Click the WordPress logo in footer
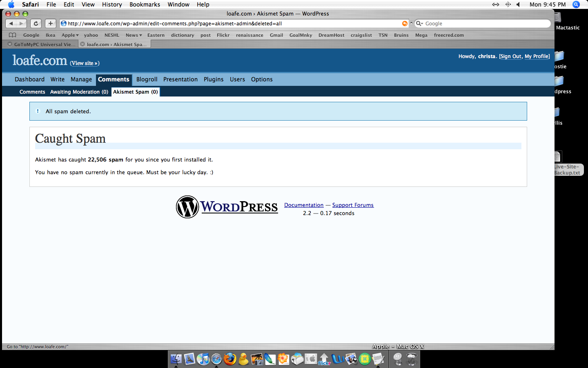This screenshot has width=588, height=368. coord(227,207)
